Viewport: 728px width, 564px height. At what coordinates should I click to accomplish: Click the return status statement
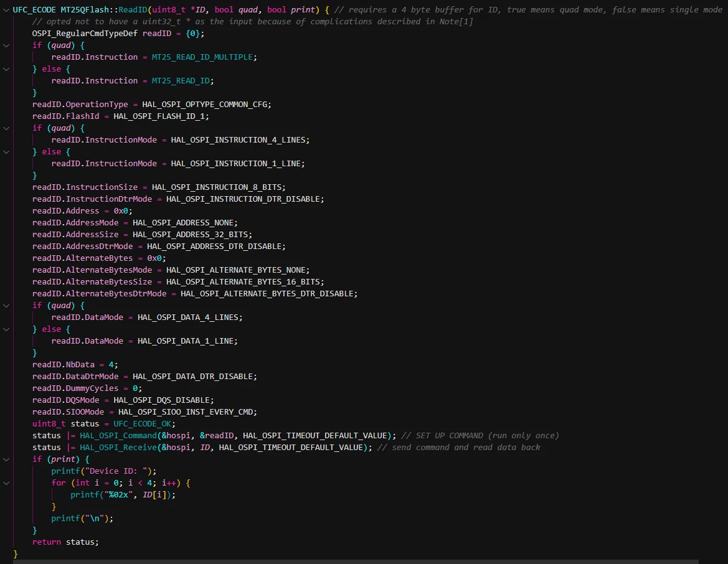pyautogui.click(x=65, y=542)
